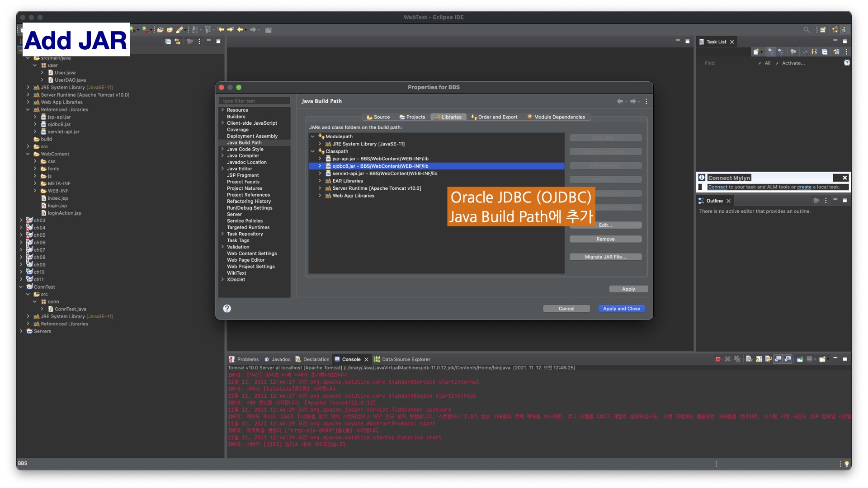Image resolution: width=868 pixels, height=488 pixels.
Task: Open the Java Build Path view menu dots
Action: pyautogui.click(x=646, y=101)
